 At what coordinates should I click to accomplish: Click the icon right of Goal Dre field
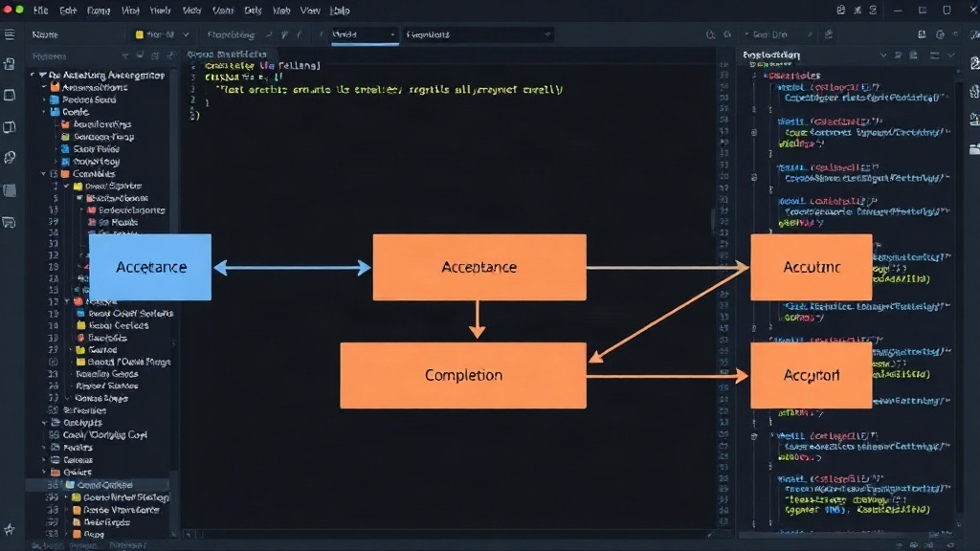(829, 34)
